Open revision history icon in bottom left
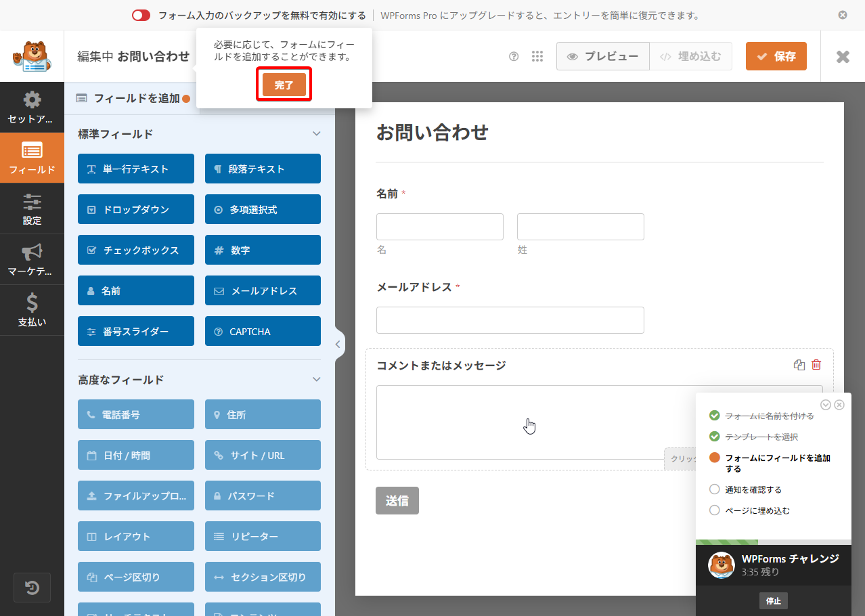The height and width of the screenshot is (616, 865). [x=32, y=587]
